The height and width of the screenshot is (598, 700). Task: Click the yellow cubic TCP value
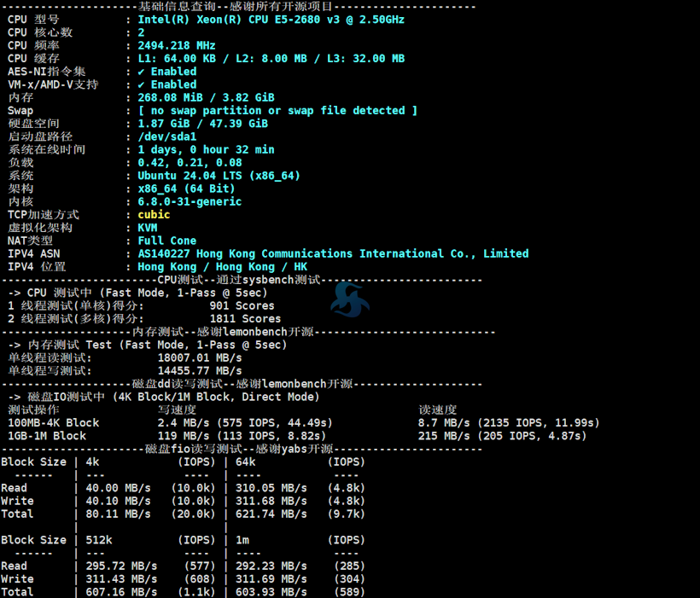point(154,215)
